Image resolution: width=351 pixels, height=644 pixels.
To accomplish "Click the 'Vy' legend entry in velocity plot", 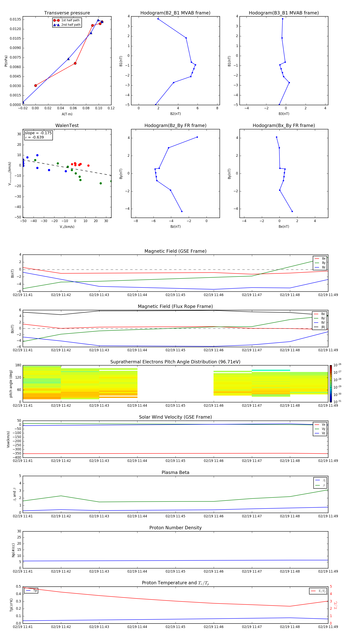I will (320, 429).
